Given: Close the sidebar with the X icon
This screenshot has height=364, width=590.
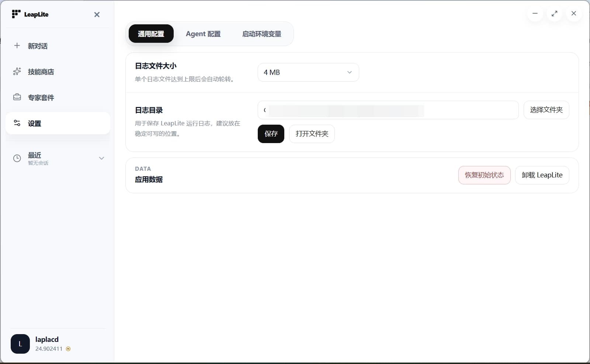Looking at the screenshot, I should point(97,14).
